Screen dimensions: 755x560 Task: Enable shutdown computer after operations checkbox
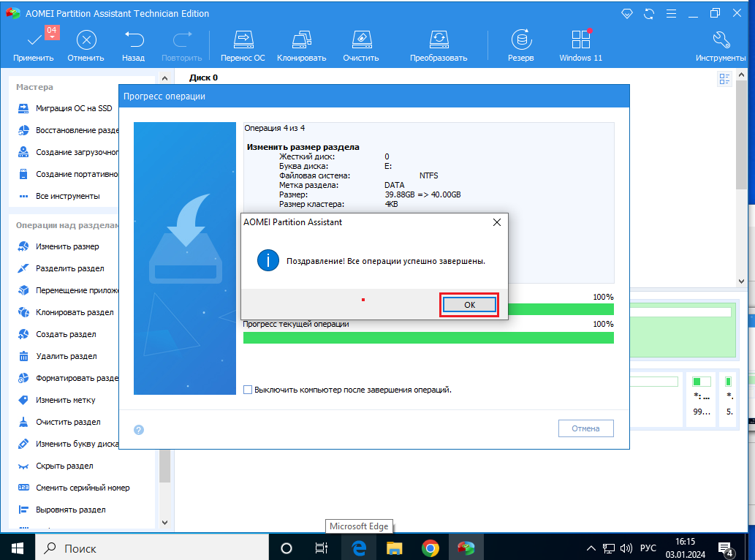click(248, 390)
